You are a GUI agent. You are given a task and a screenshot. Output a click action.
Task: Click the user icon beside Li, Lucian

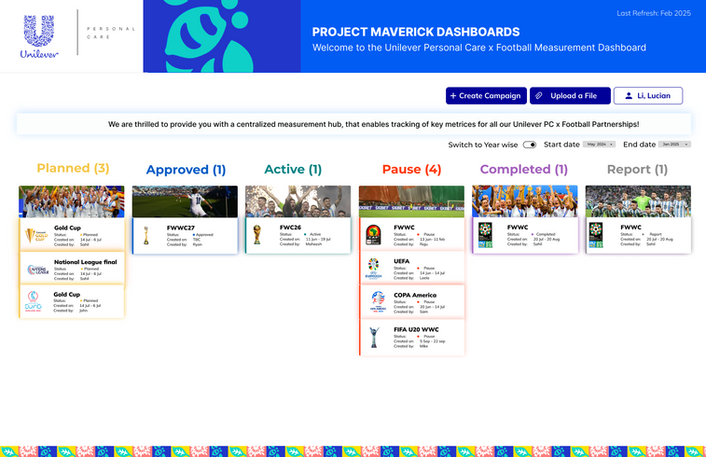coord(629,96)
